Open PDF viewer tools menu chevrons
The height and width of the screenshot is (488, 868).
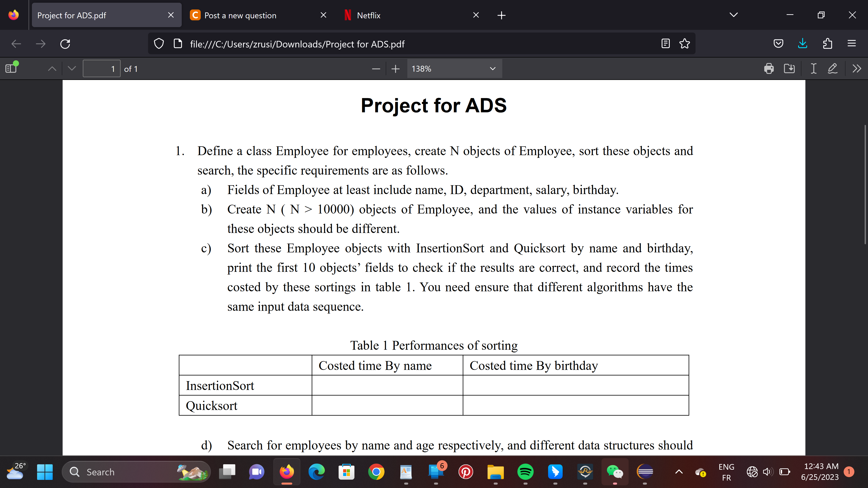pyautogui.click(x=856, y=69)
